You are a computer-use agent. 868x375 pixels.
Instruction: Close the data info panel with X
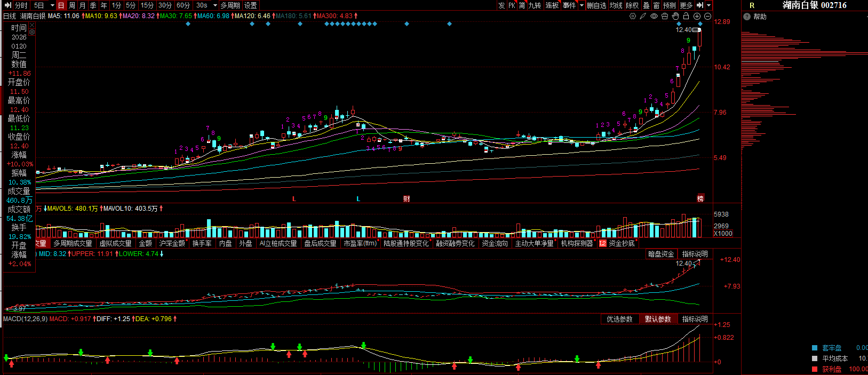tap(32, 25)
